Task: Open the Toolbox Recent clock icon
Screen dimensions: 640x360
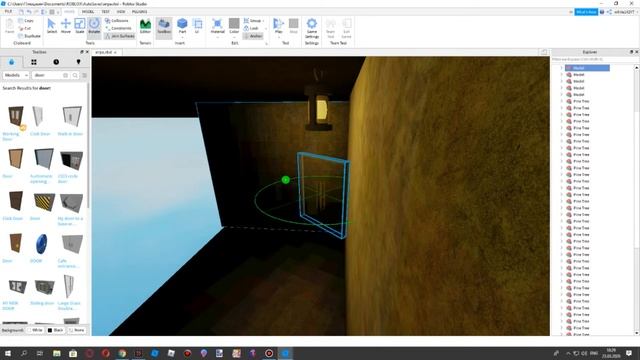Action: (56, 62)
